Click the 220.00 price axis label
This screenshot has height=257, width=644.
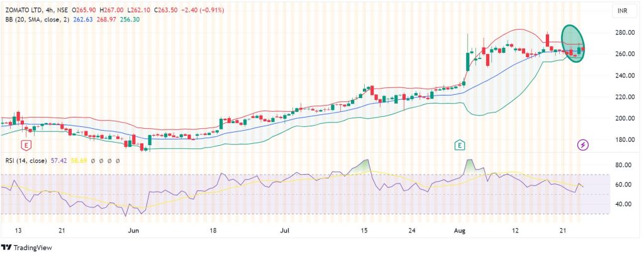(x=624, y=97)
